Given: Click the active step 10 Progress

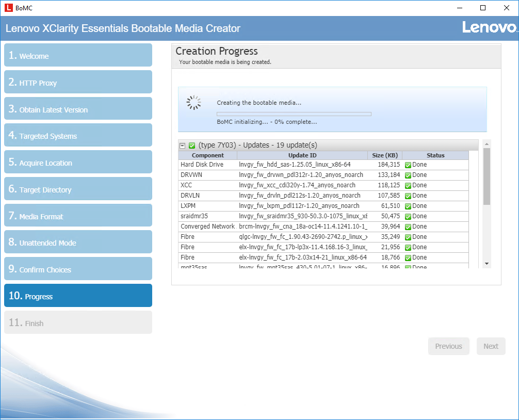Looking at the screenshot, I should 78,296.
